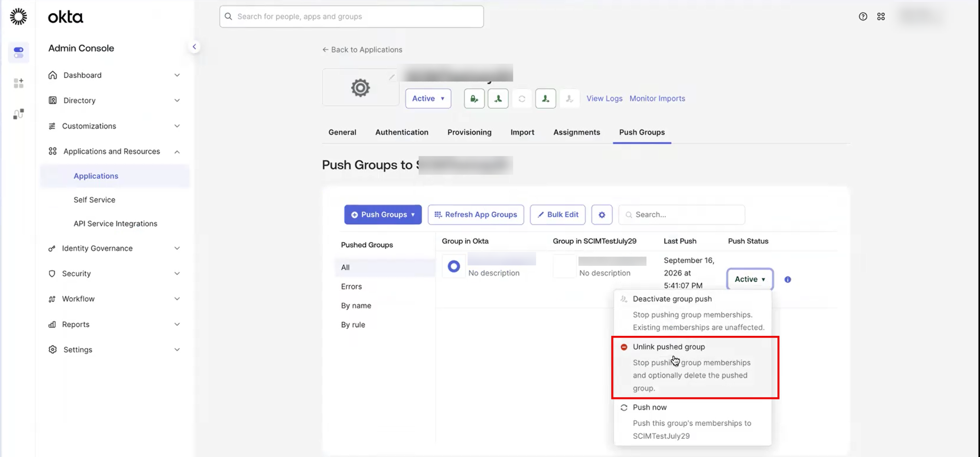This screenshot has height=457, width=980.
Task: Click the pushed groups Search field
Action: (x=682, y=215)
